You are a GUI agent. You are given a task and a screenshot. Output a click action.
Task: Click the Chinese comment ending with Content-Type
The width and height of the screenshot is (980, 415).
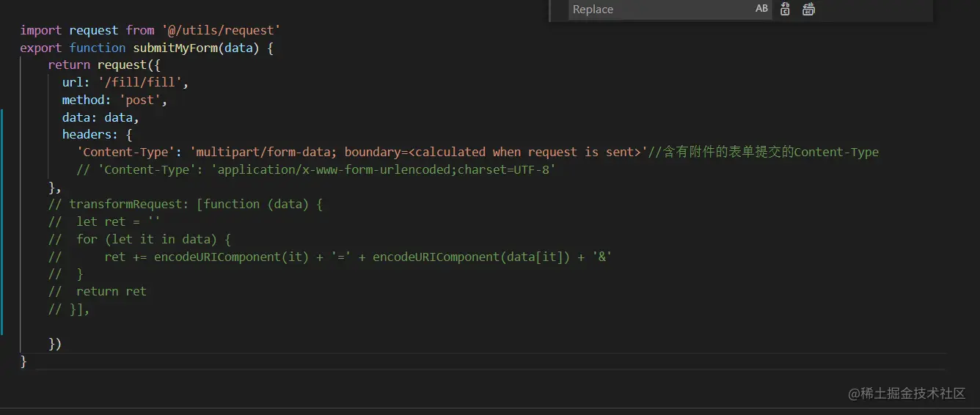tap(764, 152)
